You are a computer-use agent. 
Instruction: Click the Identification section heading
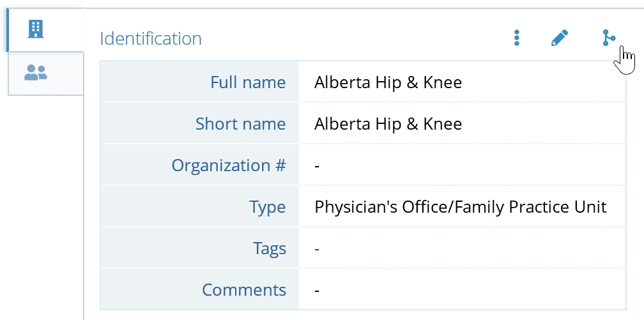click(151, 38)
